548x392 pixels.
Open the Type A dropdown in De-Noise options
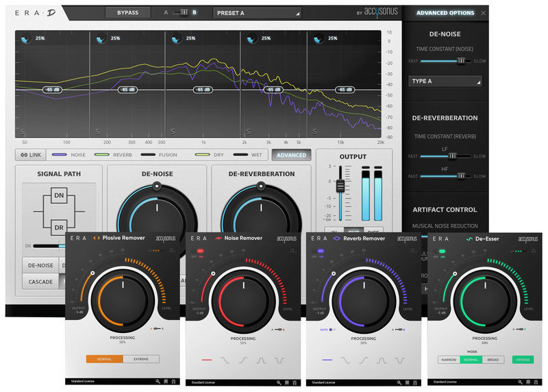coord(445,81)
